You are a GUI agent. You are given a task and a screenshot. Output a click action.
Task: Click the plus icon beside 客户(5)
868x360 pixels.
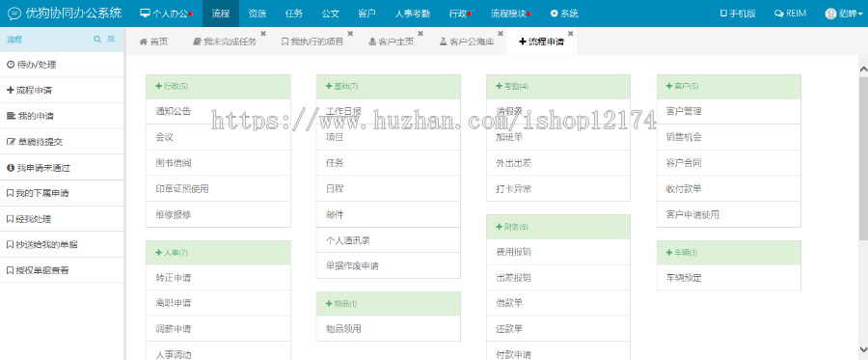coord(670,87)
